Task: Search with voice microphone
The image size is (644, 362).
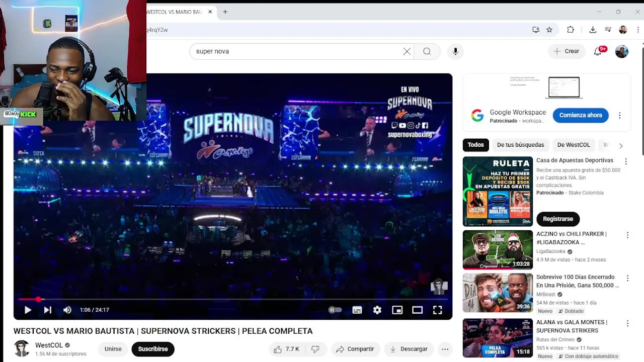Action: coord(455,51)
